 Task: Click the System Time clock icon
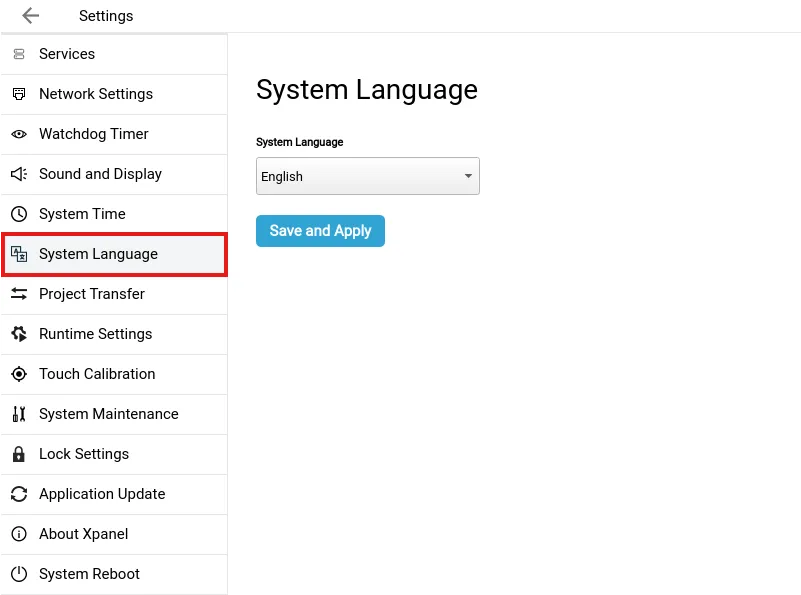tap(18, 214)
